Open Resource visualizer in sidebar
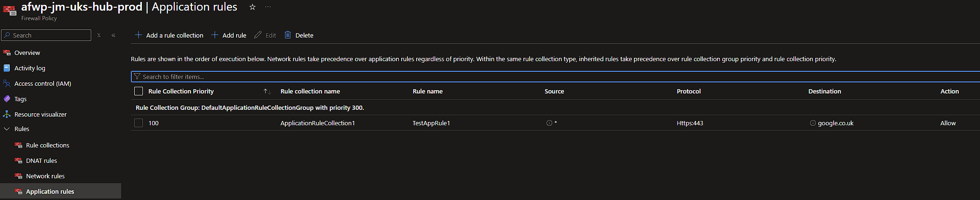The image size is (980, 200). coord(41,114)
